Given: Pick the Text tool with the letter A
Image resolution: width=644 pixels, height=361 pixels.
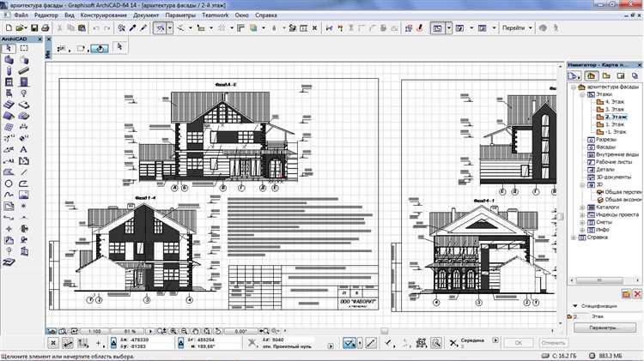Looking at the screenshot, I should pos(24,150).
